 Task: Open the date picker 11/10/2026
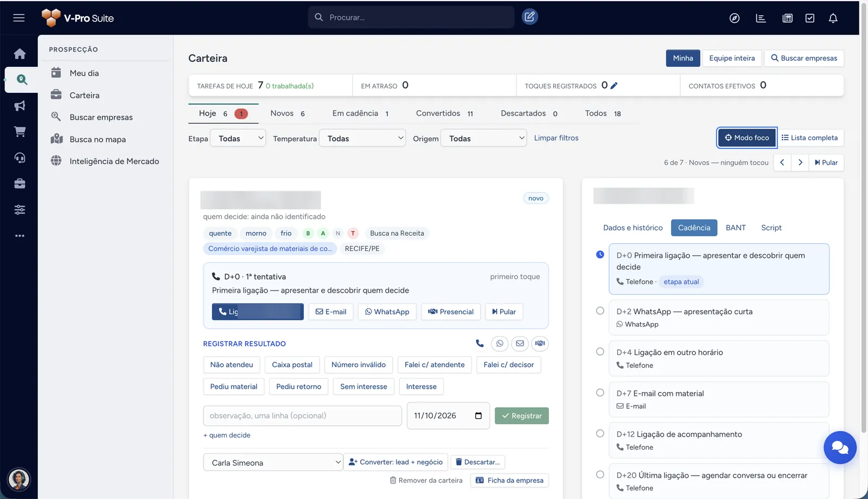click(448, 416)
